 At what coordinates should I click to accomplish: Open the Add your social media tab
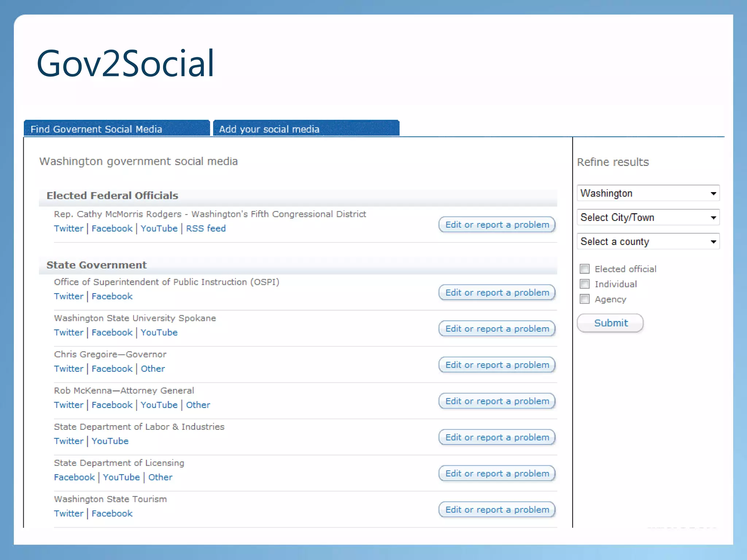pyautogui.click(x=306, y=129)
